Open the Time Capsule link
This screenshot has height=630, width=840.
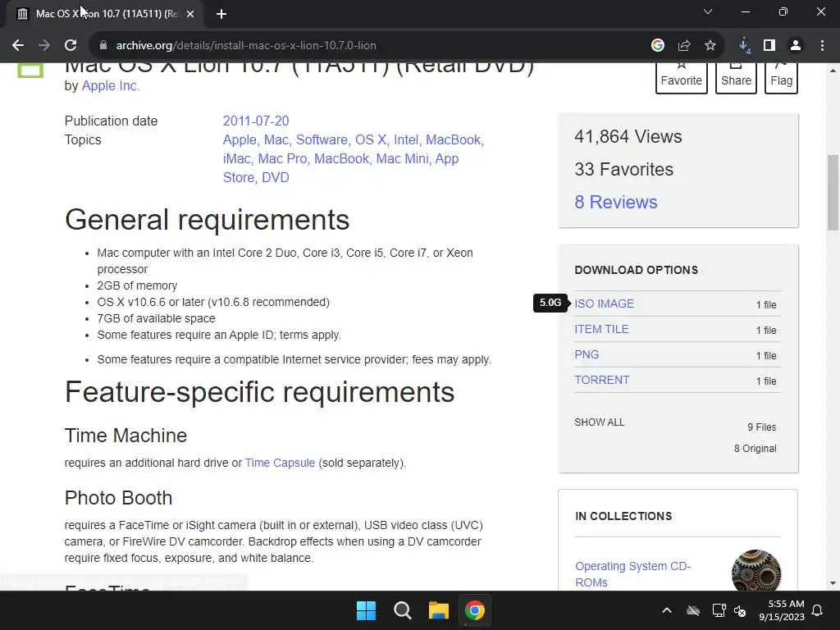(x=280, y=463)
